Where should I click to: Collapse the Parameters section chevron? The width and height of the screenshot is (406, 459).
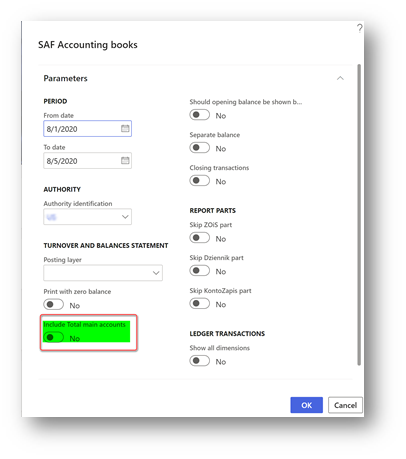point(340,78)
